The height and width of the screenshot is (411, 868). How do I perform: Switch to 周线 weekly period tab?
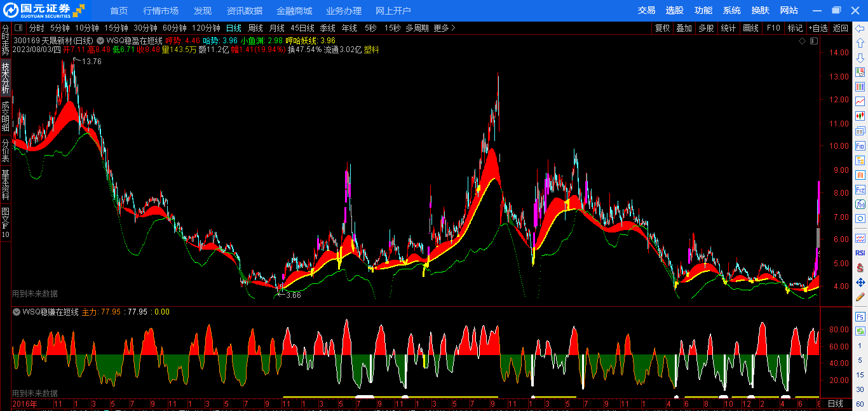[x=255, y=28]
